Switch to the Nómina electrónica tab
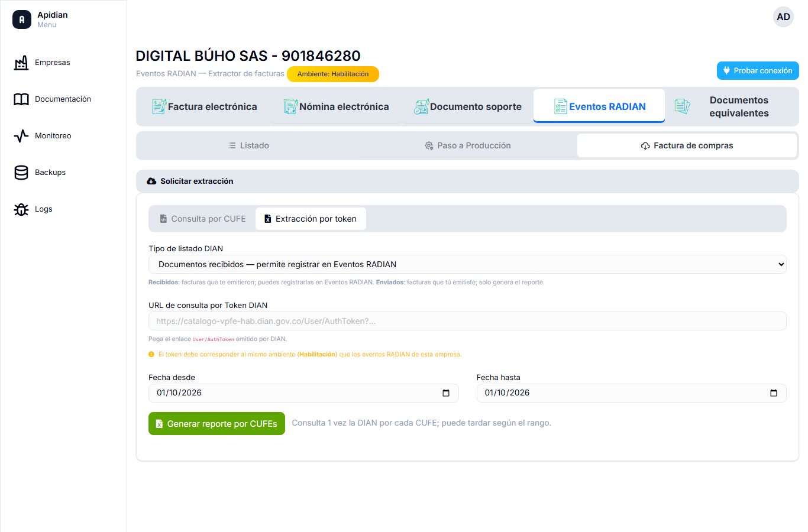Image resolution: width=808 pixels, height=532 pixels. pos(336,107)
